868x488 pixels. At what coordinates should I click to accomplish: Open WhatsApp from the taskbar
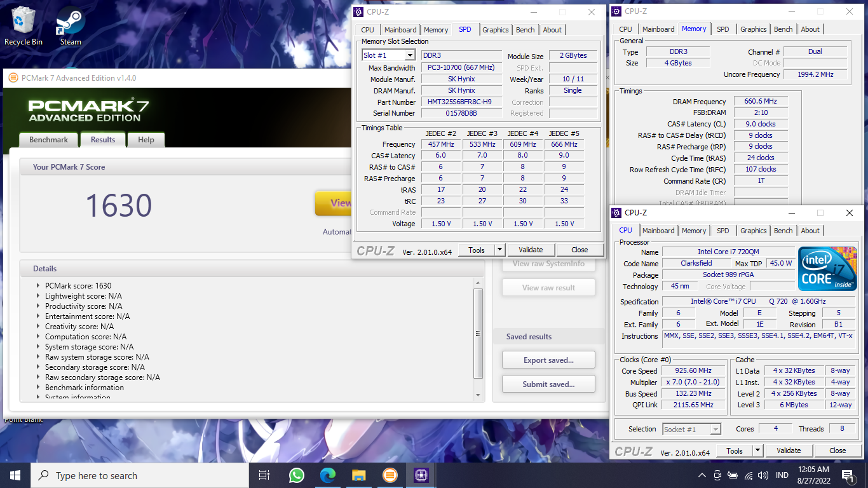point(296,475)
